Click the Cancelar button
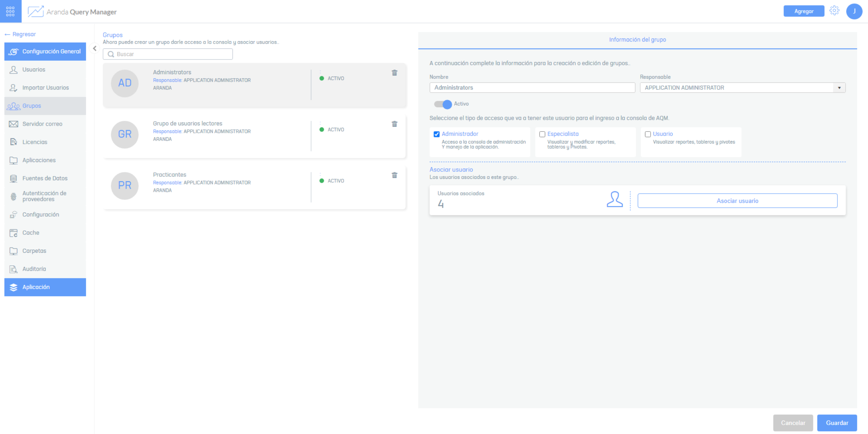868x434 pixels. pos(793,423)
